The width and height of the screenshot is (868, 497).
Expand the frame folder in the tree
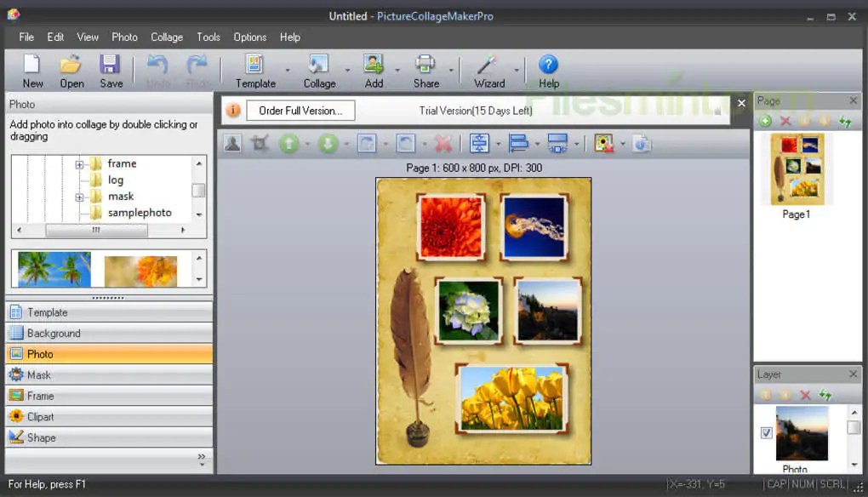(81, 163)
